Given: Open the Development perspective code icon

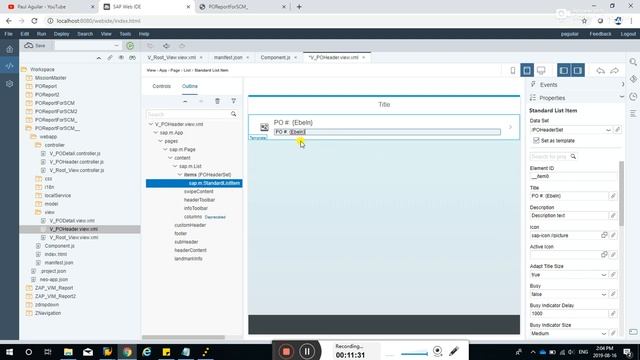Looking at the screenshot, I should pyautogui.click(x=9, y=66).
